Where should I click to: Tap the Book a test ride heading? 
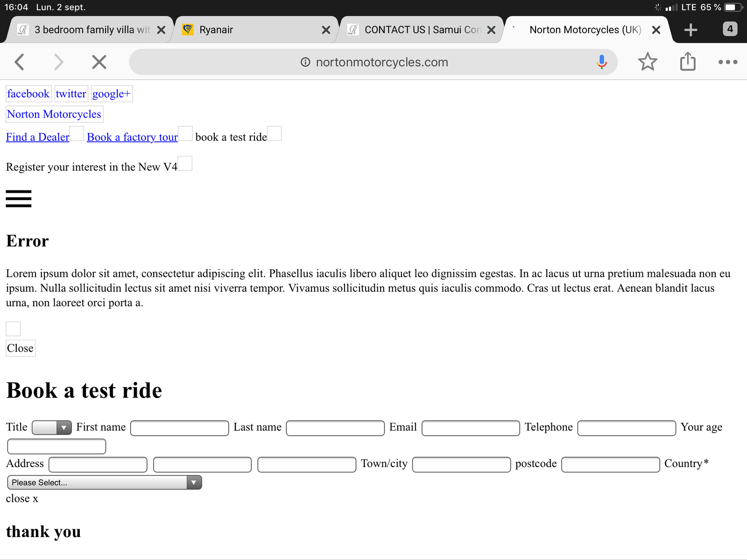click(x=84, y=391)
